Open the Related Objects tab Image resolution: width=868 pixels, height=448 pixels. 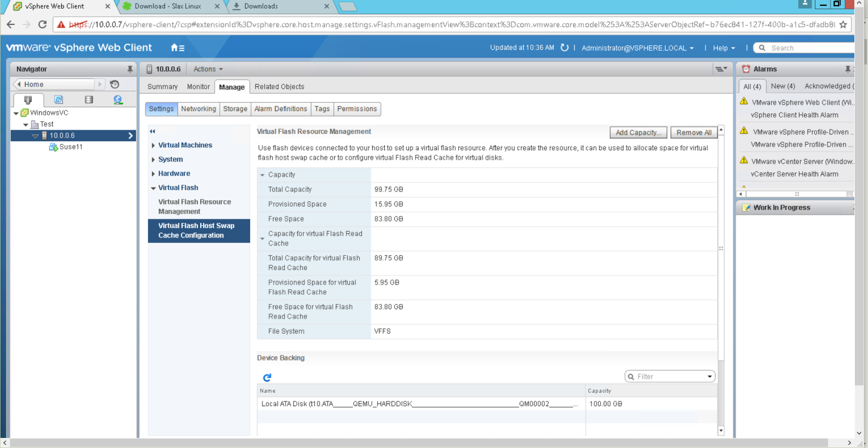tap(279, 87)
